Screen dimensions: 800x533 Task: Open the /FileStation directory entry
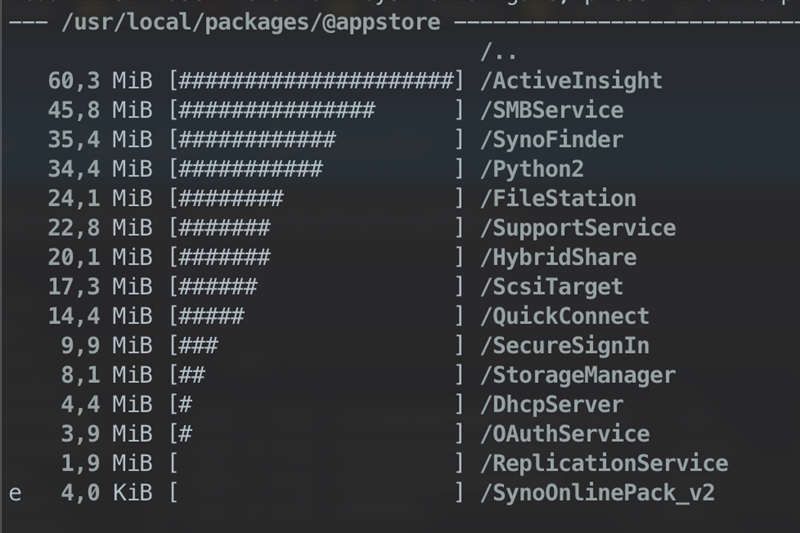coord(558,198)
